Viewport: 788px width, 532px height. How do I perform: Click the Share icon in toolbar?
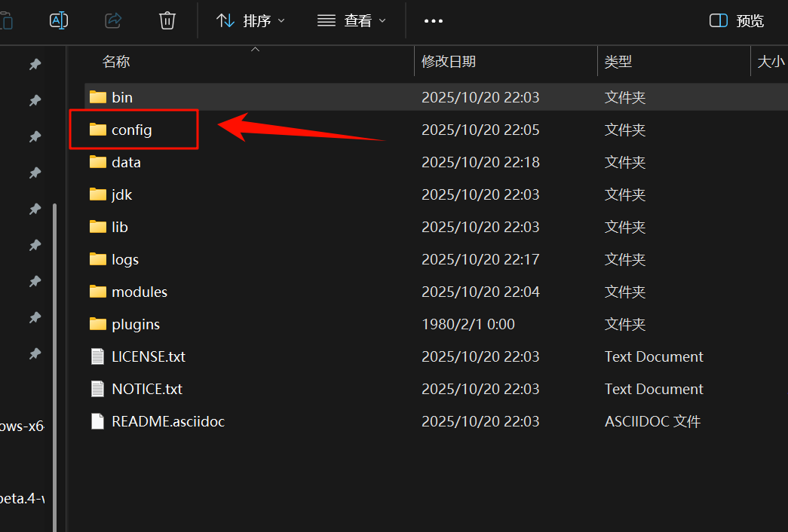point(113,20)
